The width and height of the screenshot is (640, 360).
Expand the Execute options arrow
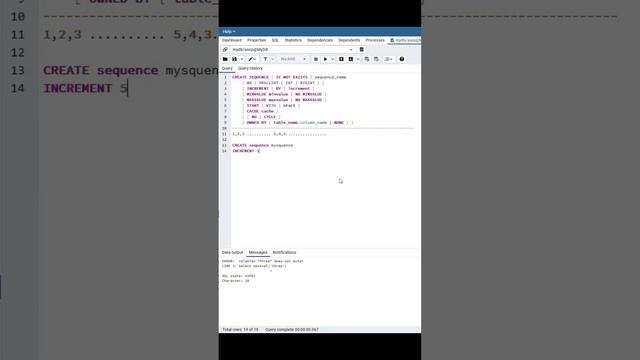tap(332, 59)
